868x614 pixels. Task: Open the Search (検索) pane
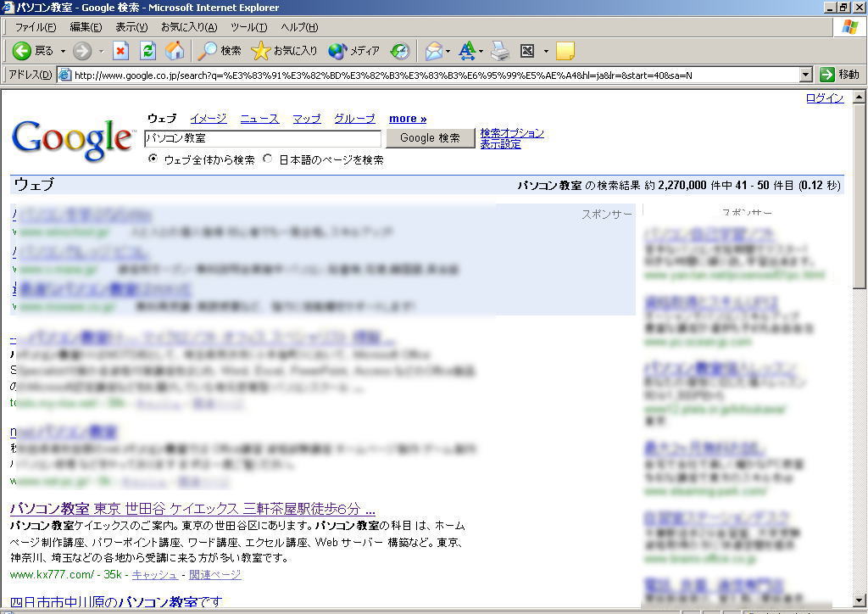pos(220,51)
